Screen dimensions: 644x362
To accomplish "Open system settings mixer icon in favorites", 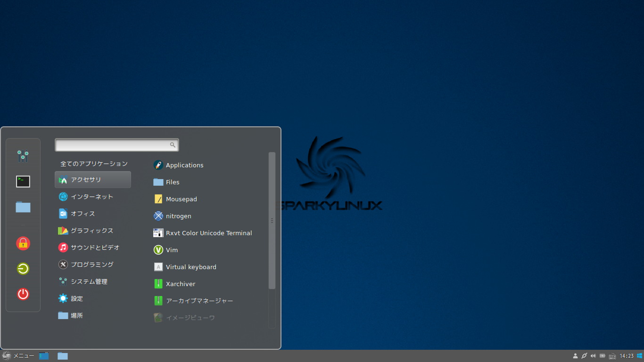I will tap(23, 156).
